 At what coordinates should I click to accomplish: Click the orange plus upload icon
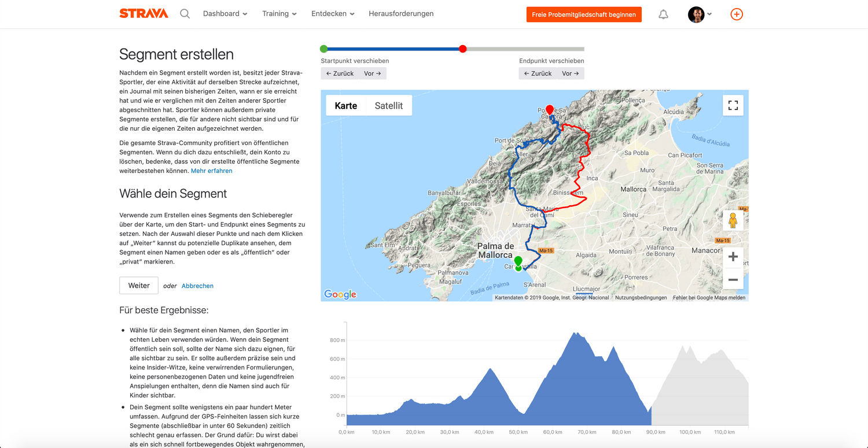click(737, 14)
